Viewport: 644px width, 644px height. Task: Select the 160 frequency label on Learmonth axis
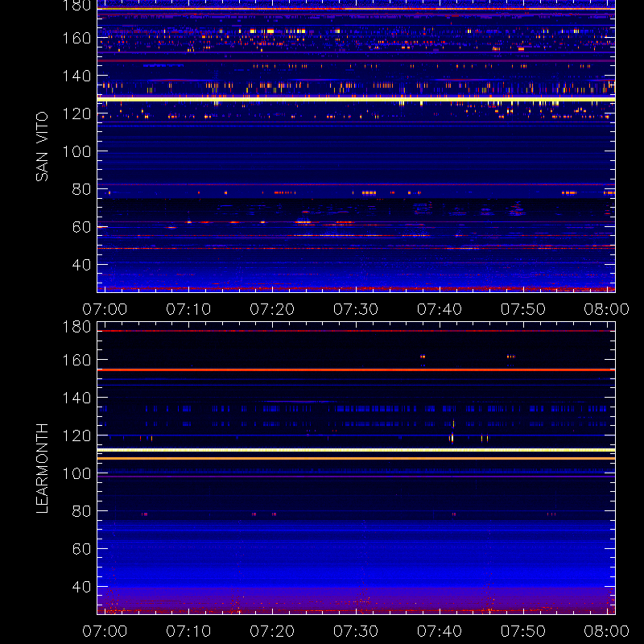coord(76,360)
